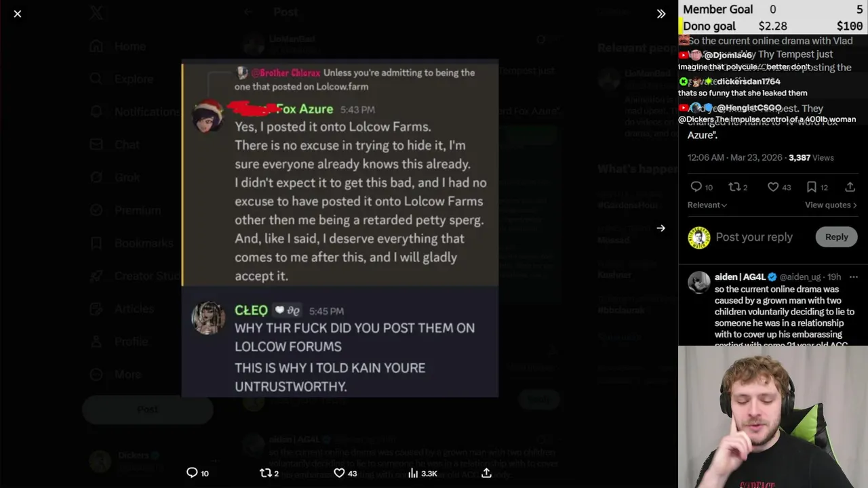Repost using icon below the image
The height and width of the screenshot is (488, 868).
(266, 473)
